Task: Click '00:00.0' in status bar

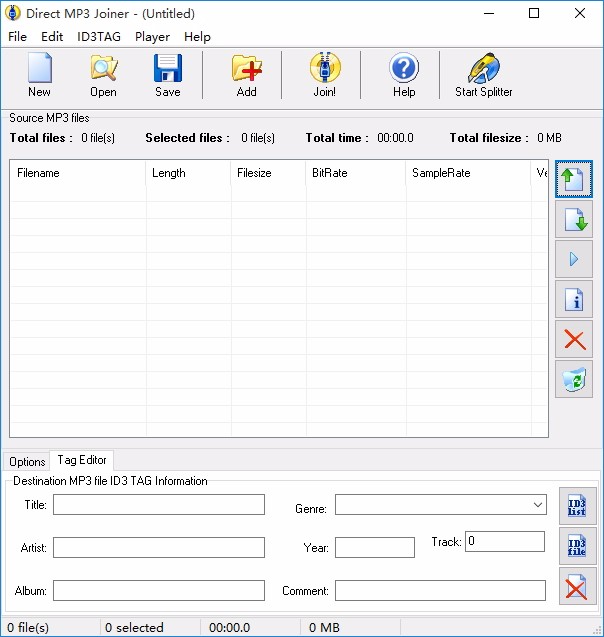Action: pyautogui.click(x=229, y=628)
